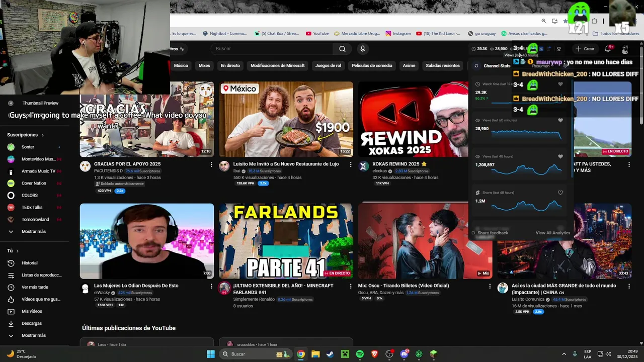Select the Películas de comedia chip

coord(372,65)
